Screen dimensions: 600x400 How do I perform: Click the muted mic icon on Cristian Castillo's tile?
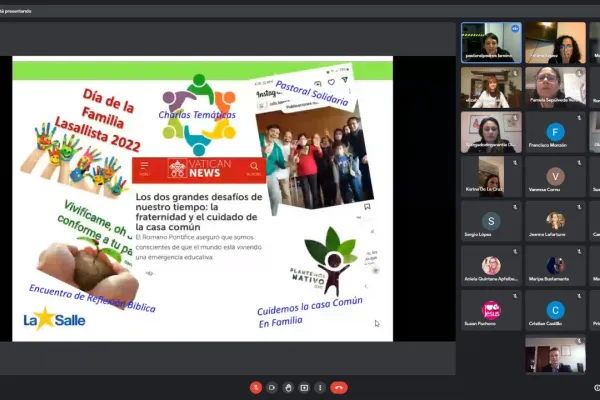coord(579,296)
